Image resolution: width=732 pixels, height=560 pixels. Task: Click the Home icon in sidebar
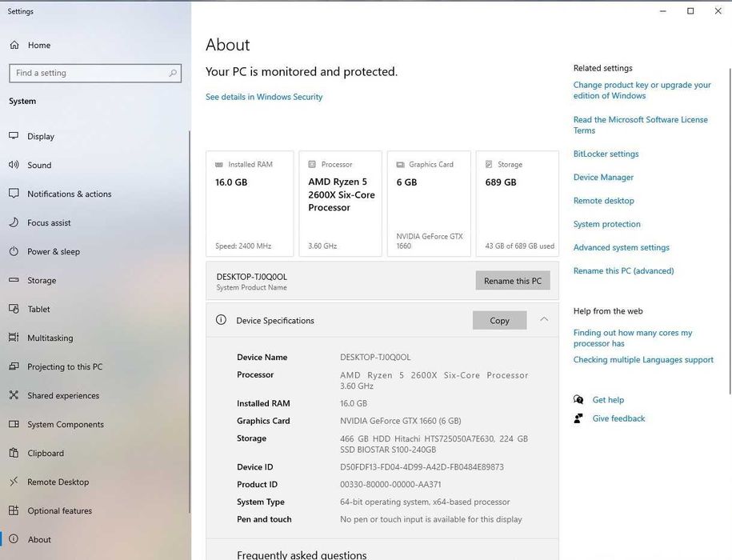14,46
